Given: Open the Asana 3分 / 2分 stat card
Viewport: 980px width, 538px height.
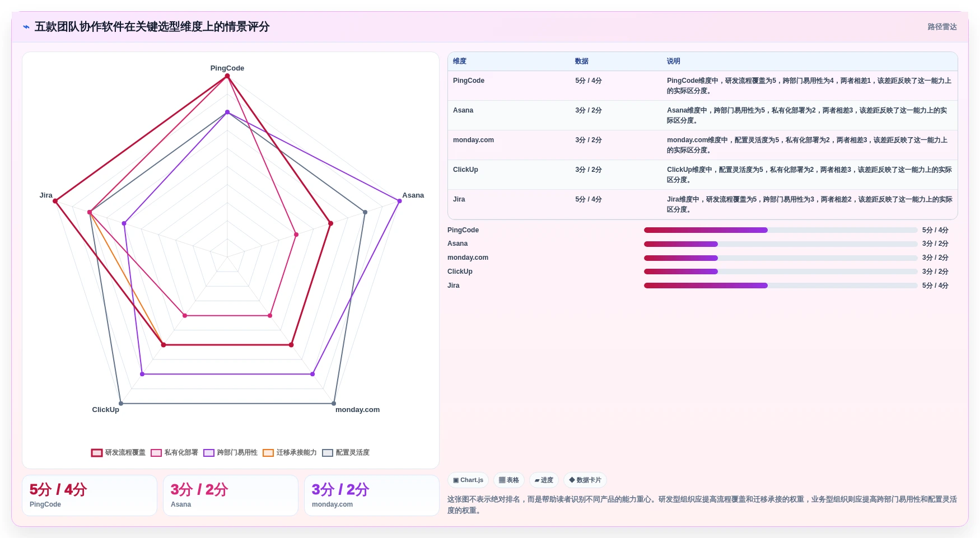Looking at the screenshot, I should point(231,495).
